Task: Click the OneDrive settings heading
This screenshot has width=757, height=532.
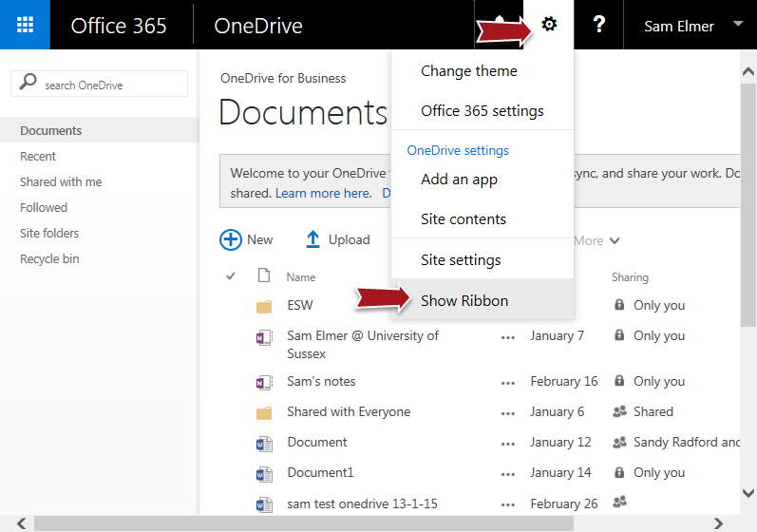Action: pyautogui.click(x=458, y=151)
